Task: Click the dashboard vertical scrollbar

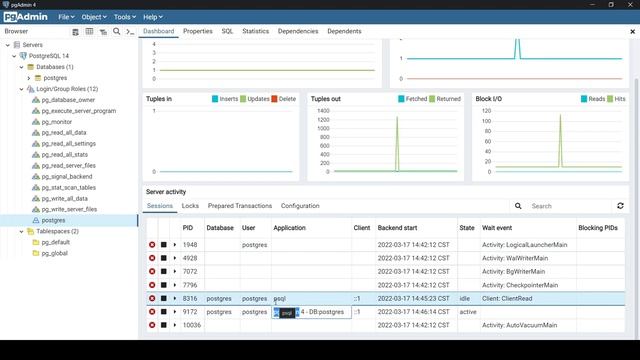Action: (x=637, y=208)
